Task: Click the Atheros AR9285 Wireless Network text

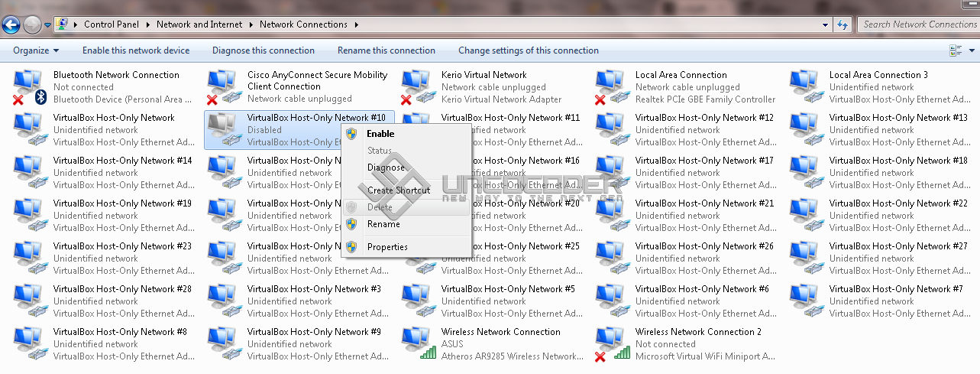Action: [513, 356]
